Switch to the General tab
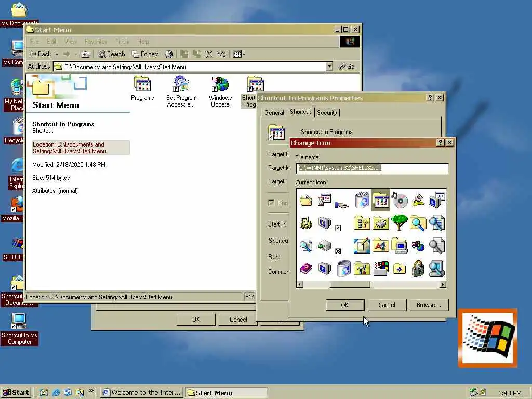The height and width of the screenshot is (399, 532). [274, 113]
